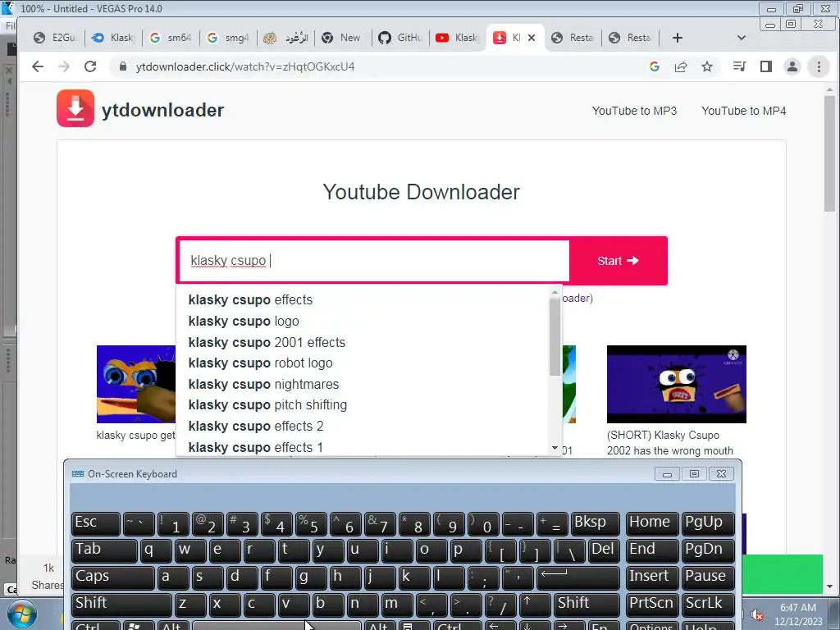This screenshot has width=840, height=630.
Task: Click the share page icon
Action: tap(681, 66)
